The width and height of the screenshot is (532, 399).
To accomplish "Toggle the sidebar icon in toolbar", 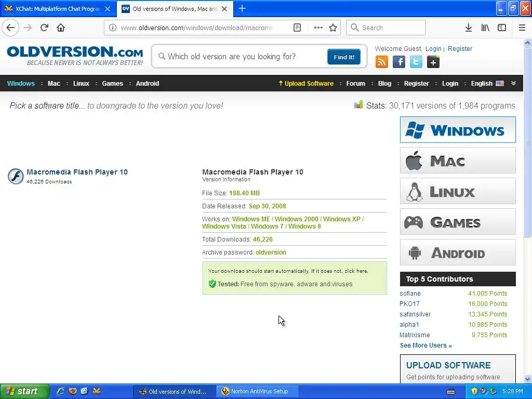I will pos(502,28).
